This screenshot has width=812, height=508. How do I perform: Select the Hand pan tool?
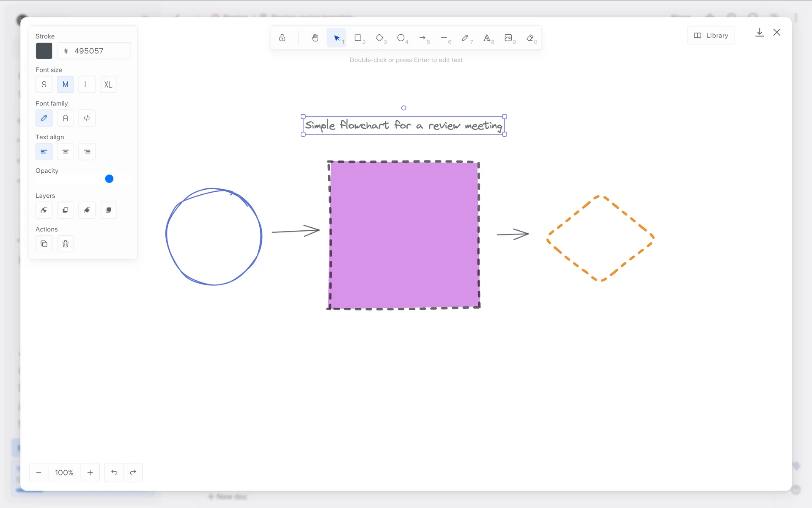point(315,38)
